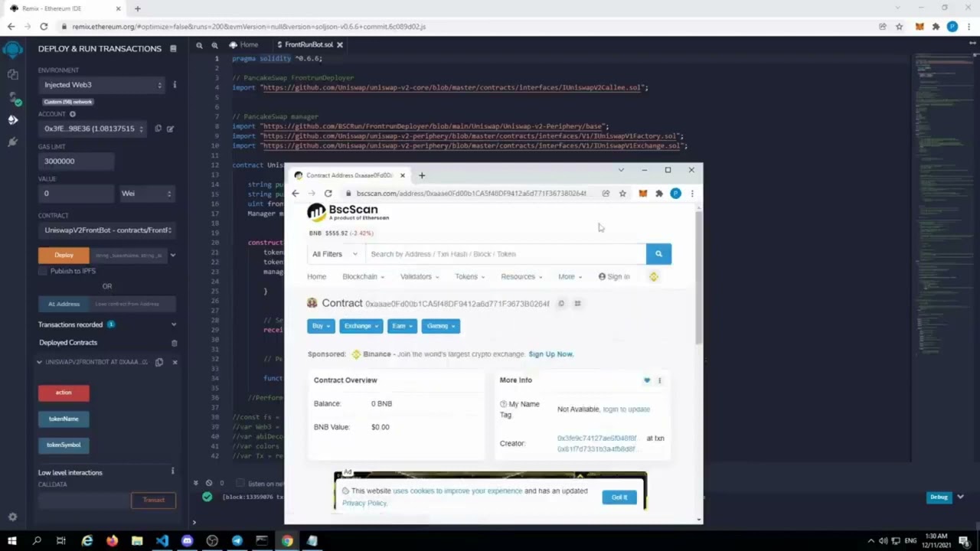
Task: Clear the Remix terminal icon
Action: click(x=208, y=483)
